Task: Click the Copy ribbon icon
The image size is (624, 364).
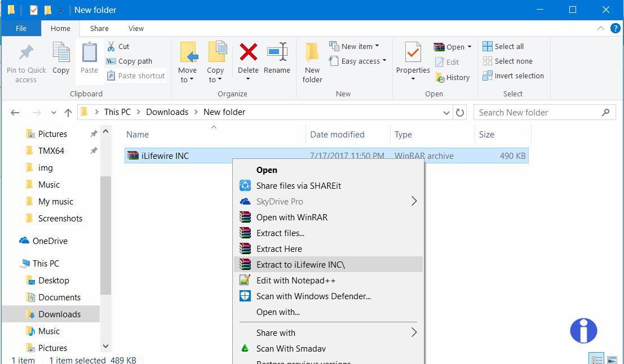Action: pos(61,58)
